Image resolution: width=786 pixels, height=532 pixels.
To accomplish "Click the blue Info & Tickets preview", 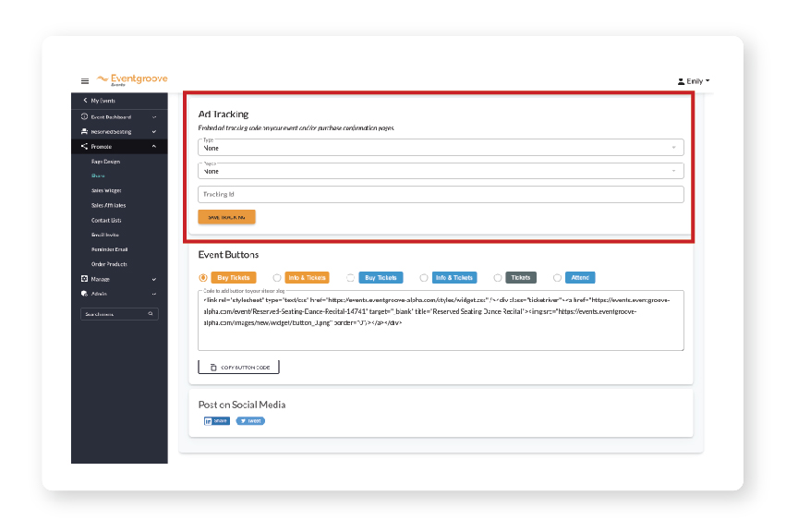I will pos(454,278).
